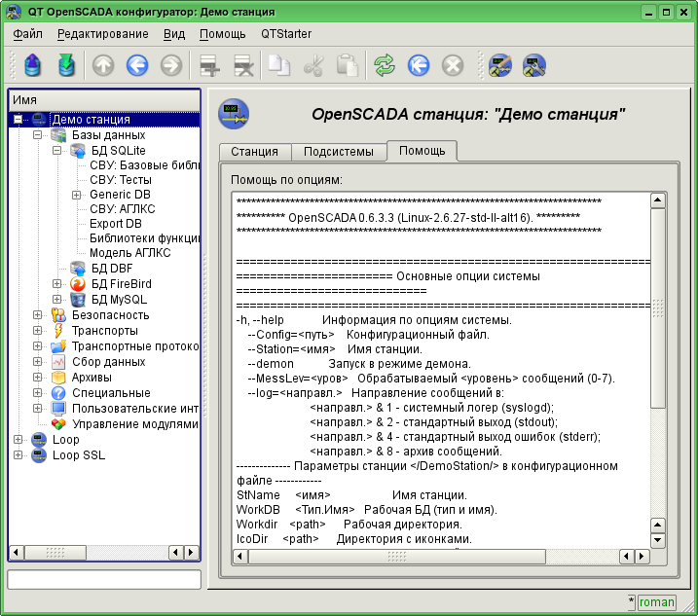Click the right arrow of tree scrollbar

pyautogui.click(x=192, y=553)
